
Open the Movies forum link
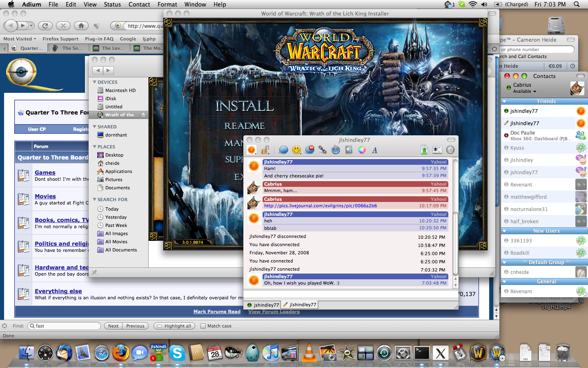(45, 196)
